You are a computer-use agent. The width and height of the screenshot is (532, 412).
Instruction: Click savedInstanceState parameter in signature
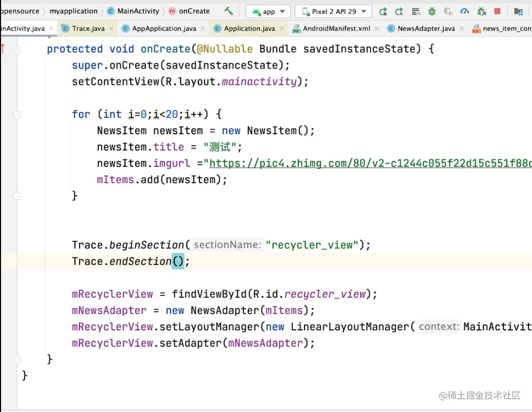[x=359, y=49]
